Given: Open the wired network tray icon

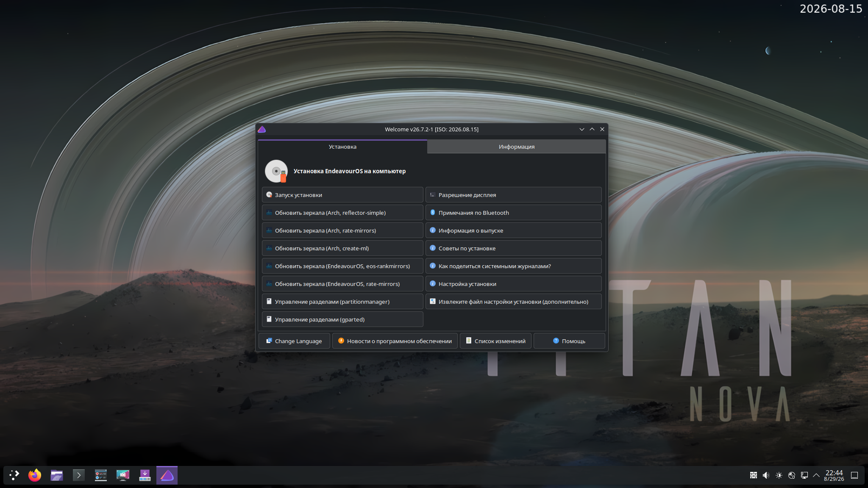Looking at the screenshot, I should point(804,475).
